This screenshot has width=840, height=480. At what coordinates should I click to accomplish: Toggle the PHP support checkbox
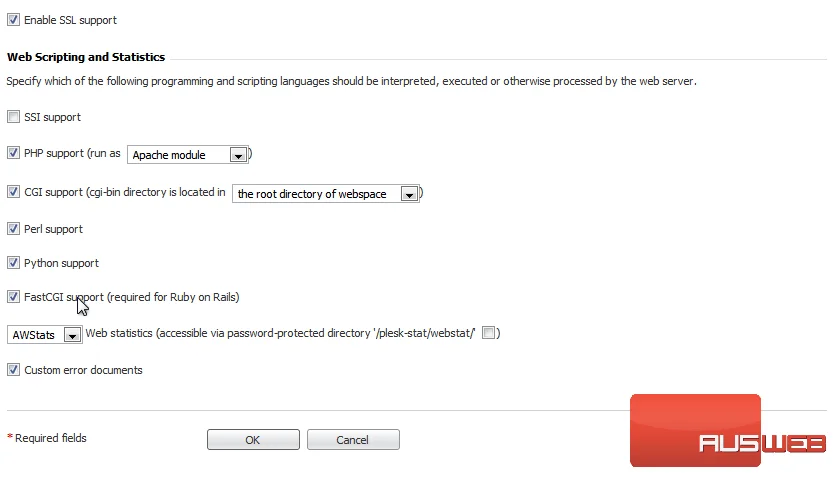[13, 153]
